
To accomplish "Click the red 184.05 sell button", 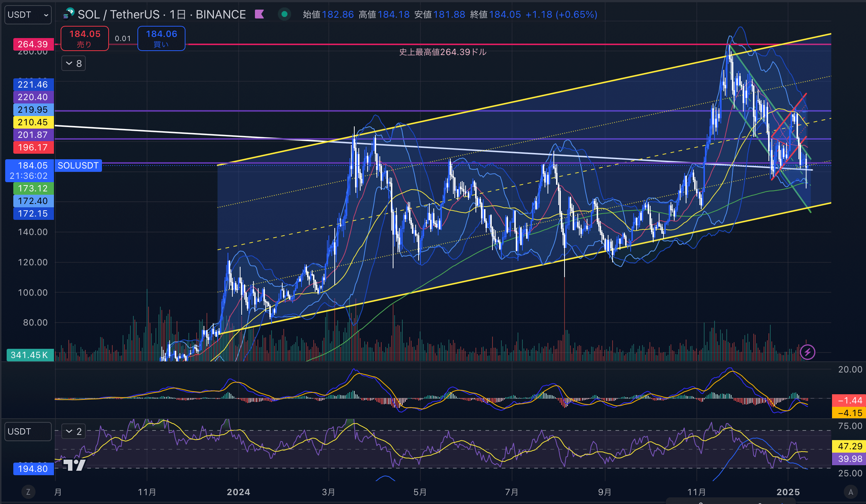I will tap(85, 38).
